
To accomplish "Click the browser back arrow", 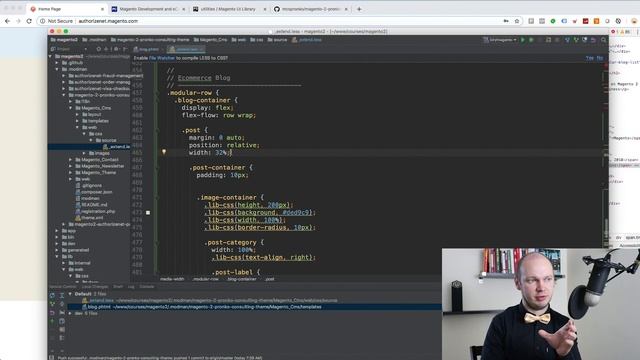I will (x=7, y=21).
